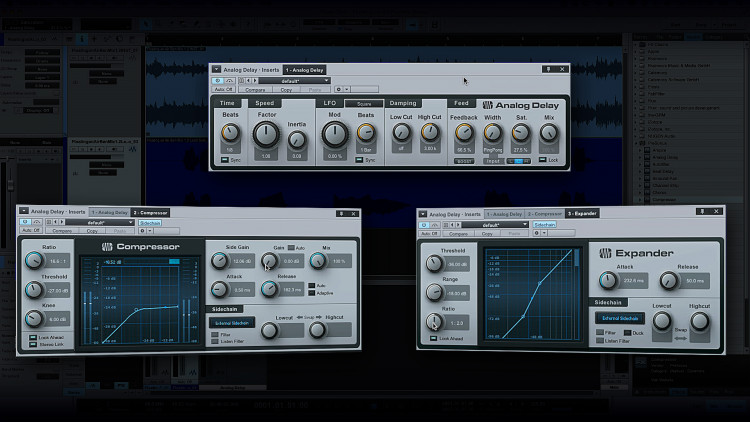Go to previous preset in Analog Delay window
750x422 pixels.
point(248,81)
